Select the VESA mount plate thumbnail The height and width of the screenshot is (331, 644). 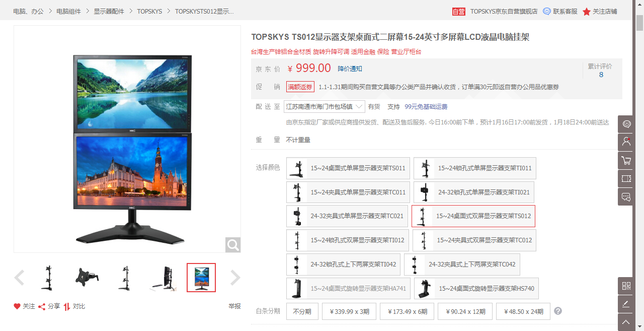pos(87,278)
